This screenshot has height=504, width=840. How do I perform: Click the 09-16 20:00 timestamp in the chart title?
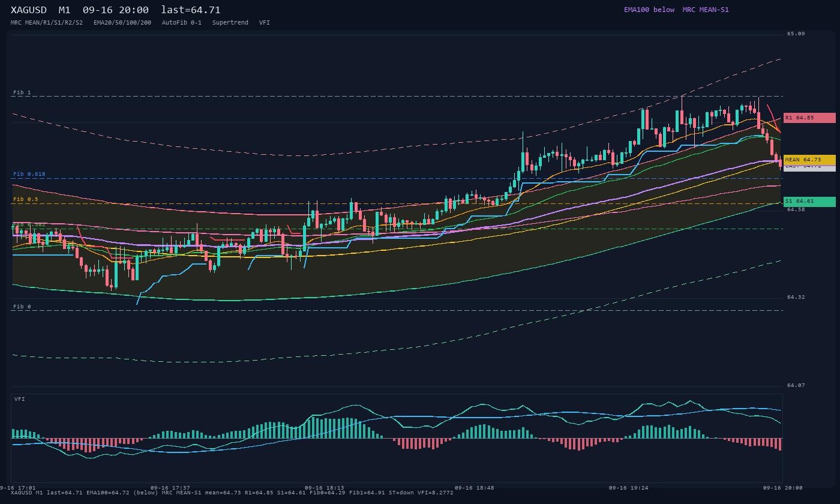pos(116,10)
